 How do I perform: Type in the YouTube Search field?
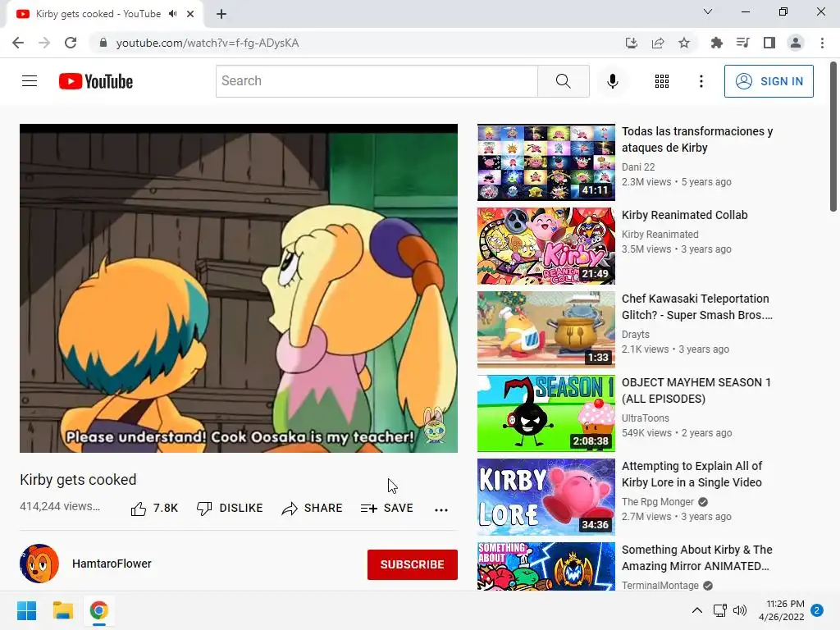377,81
